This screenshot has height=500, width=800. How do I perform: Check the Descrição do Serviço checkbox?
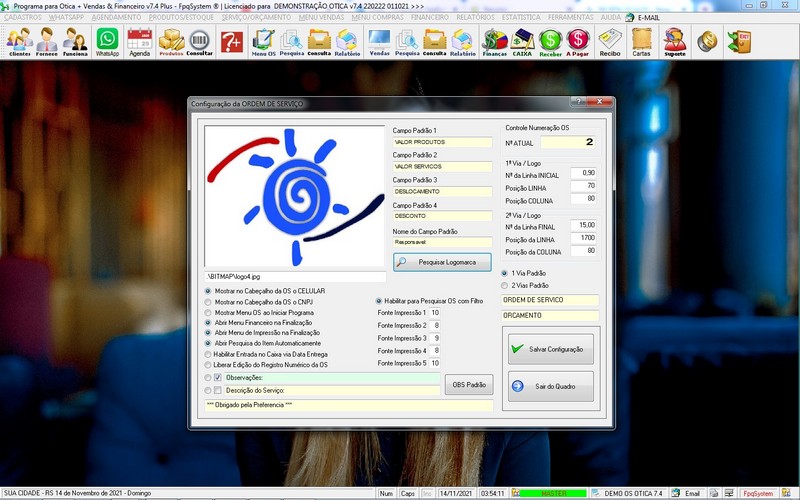(x=218, y=390)
